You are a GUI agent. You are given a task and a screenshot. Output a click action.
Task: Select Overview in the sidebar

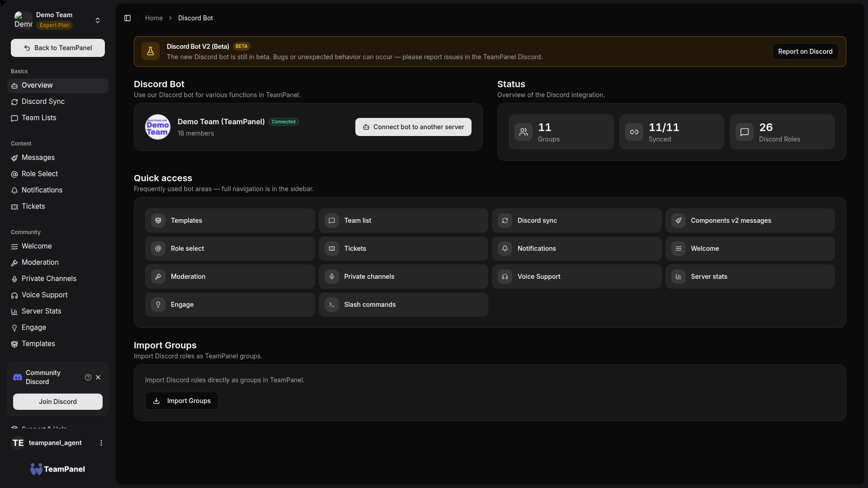pos(58,85)
